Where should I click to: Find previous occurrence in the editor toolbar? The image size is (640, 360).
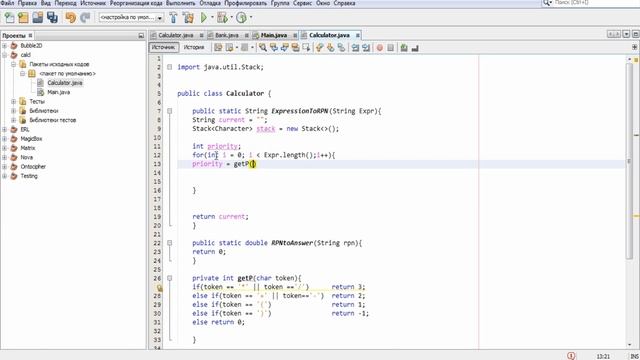tap(274, 48)
